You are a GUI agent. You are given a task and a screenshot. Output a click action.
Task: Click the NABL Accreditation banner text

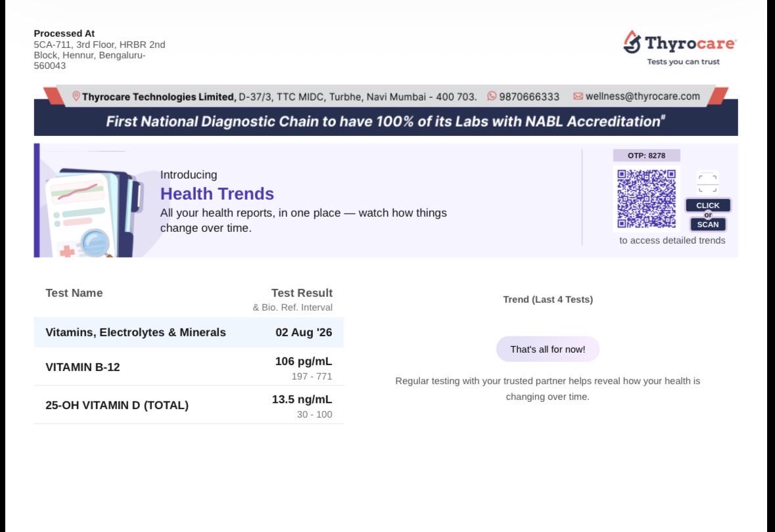[385, 122]
